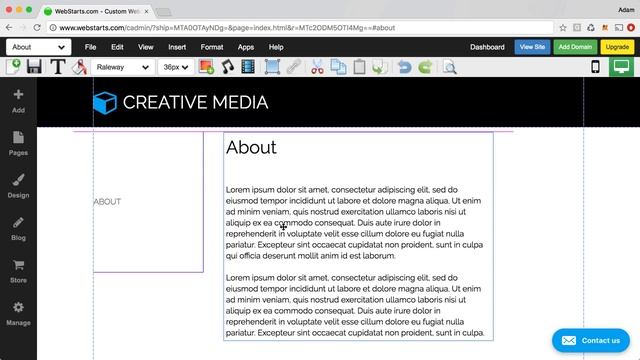This screenshot has height=360, width=640.
Task: Click the yellow Upgrade button
Action: [617, 47]
